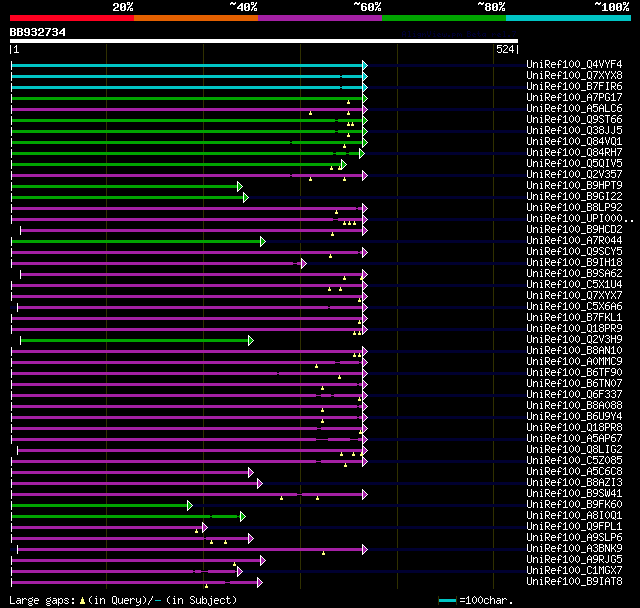Select the white BB932734 query sequence bar
The height and width of the screenshot is (608, 640).
(264, 41)
